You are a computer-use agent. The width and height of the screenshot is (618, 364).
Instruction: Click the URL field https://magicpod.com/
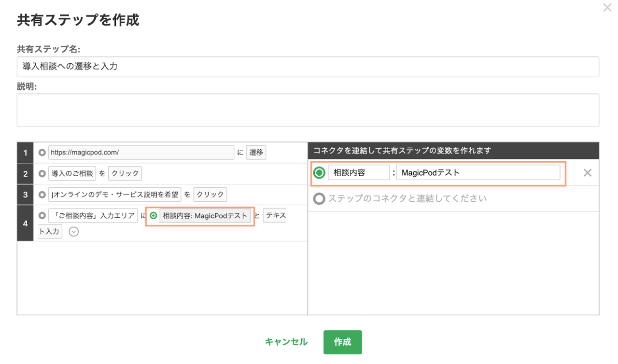pos(141,153)
